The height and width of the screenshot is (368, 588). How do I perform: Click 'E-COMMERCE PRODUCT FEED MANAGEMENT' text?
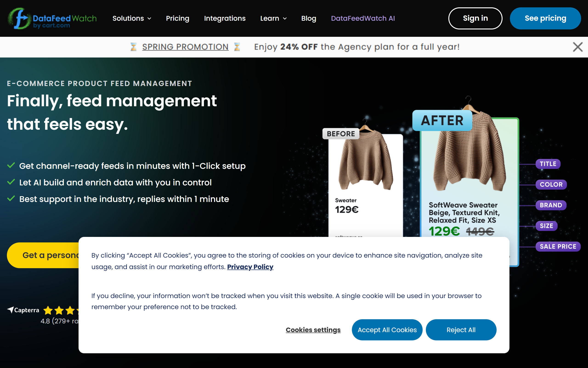[99, 83]
